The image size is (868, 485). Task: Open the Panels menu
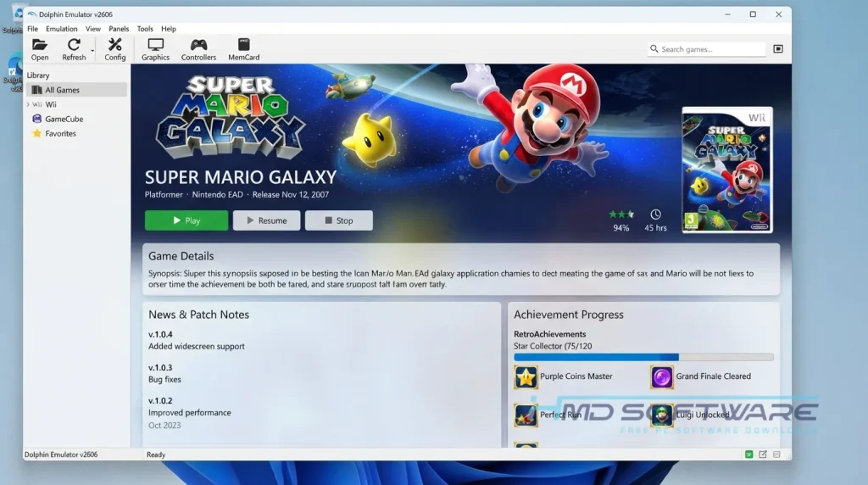click(119, 29)
